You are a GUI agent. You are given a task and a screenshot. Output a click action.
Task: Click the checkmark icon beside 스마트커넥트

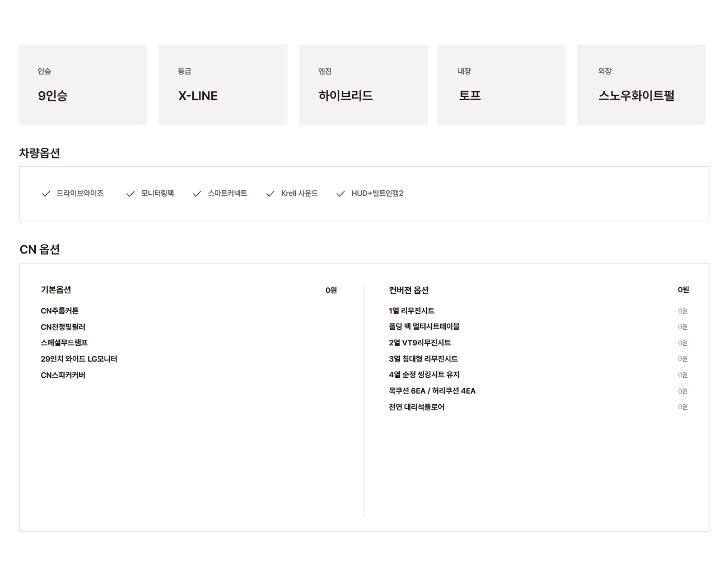pyautogui.click(x=197, y=194)
